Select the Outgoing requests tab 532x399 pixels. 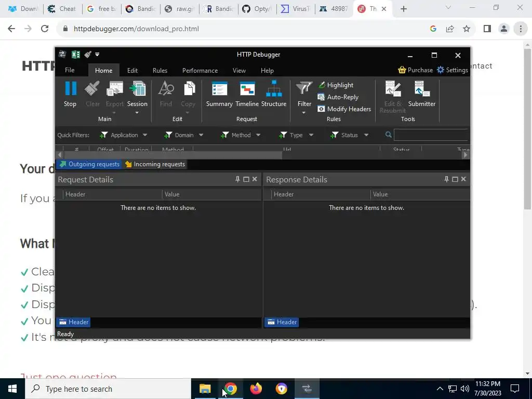(x=90, y=164)
